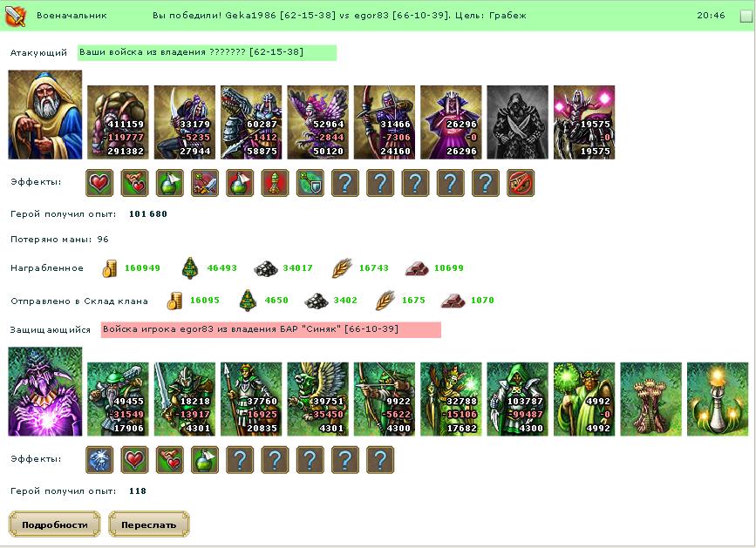
Task: Click the attacker's first question-mark effect
Action: [344, 183]
